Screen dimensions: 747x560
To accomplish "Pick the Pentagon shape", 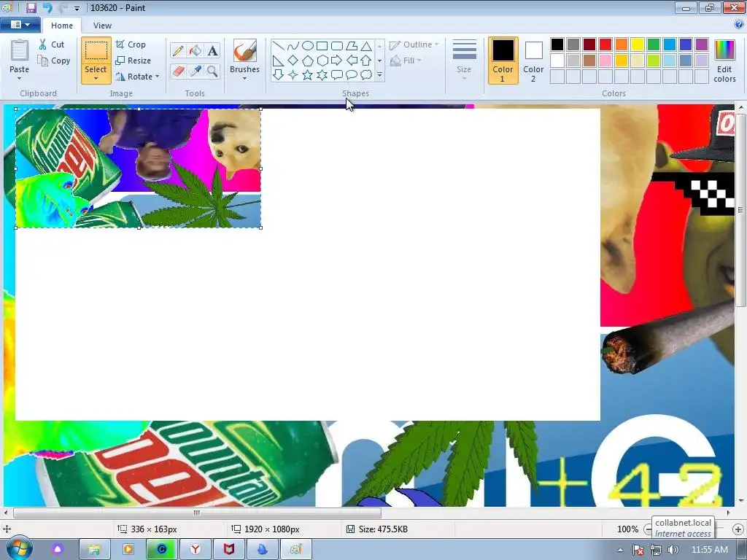I will click(308, 61).
